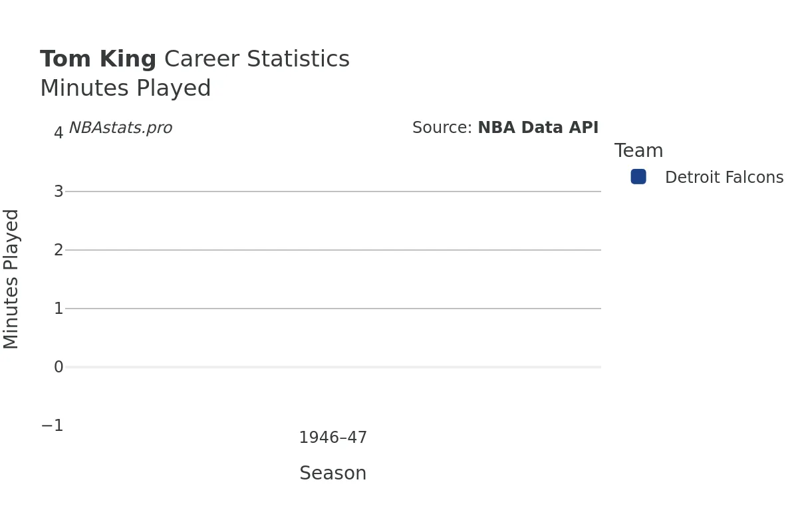798x532 pixels.
Task: Click the y-axis tick label 0
Action: pyautogui.click(x=59, y=367)
